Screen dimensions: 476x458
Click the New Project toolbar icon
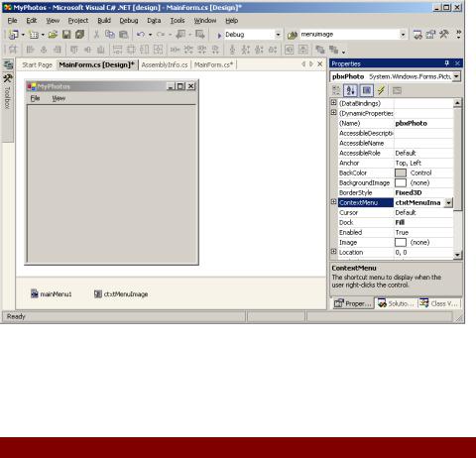14,35
